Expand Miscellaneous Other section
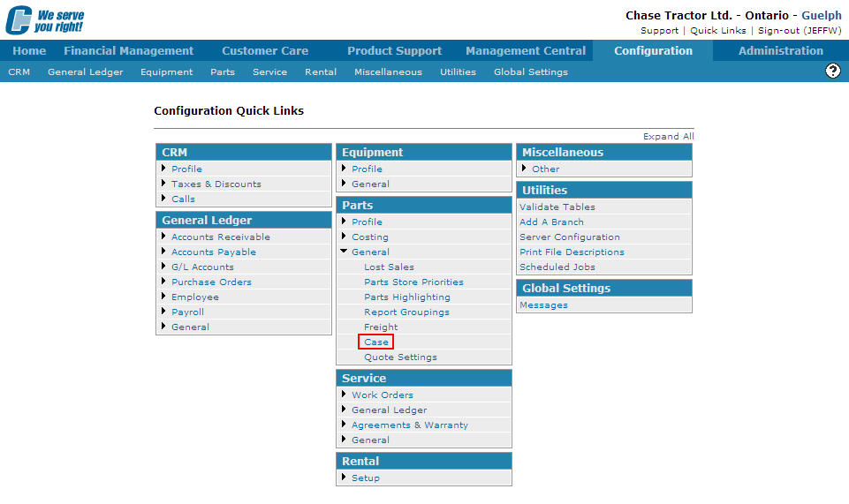 pos(525,169)
